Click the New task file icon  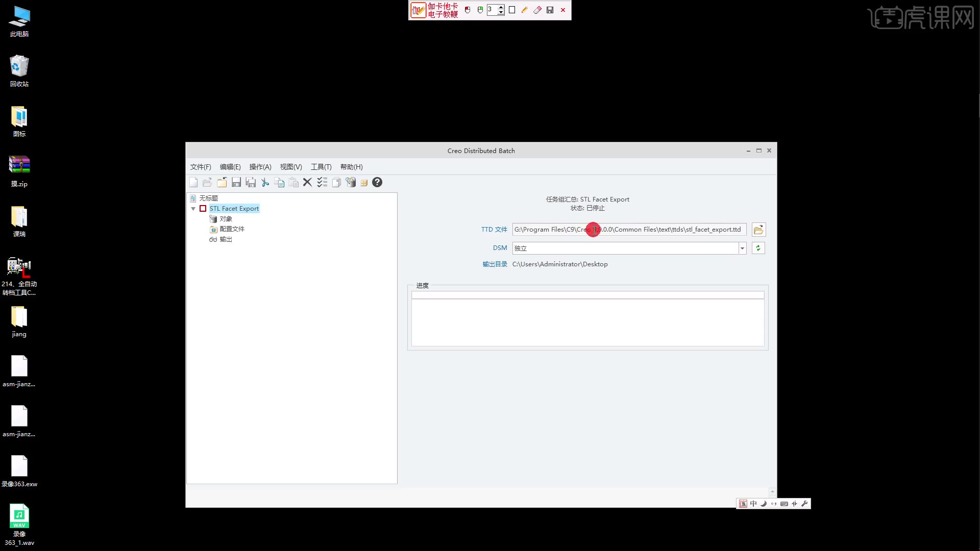tap(193, 183)
